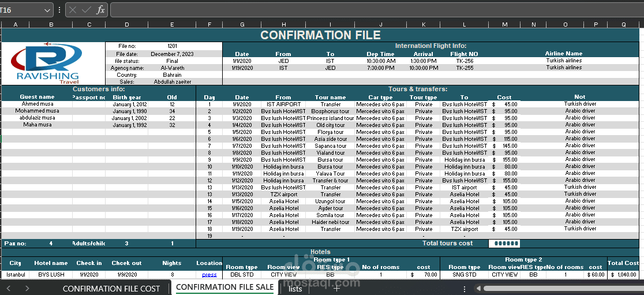Select guest name 'Maha musa'
This screenshot has width=644, height=295.
pos(38,125)
